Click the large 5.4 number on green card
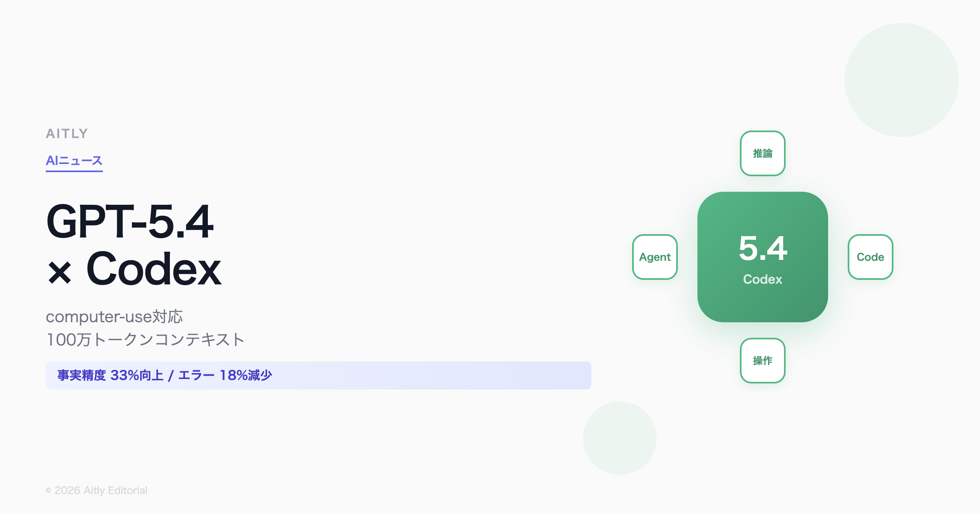Image resolution: width=980 pixels, height=514 pixels. [762, 248]
